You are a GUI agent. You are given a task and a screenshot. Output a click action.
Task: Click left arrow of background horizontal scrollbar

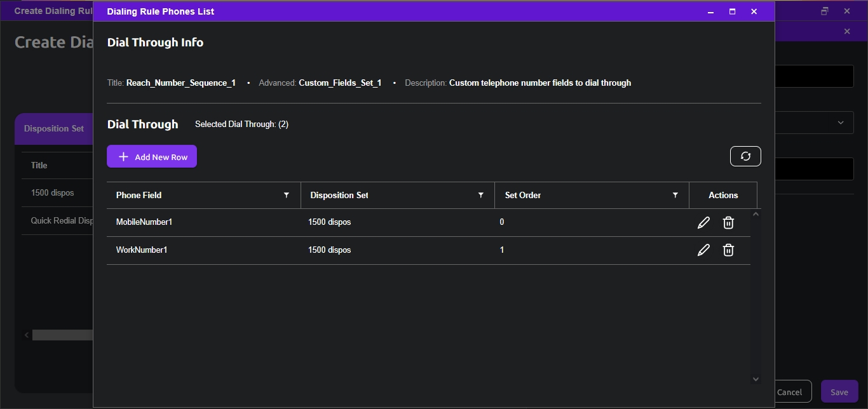coord(27,335)
